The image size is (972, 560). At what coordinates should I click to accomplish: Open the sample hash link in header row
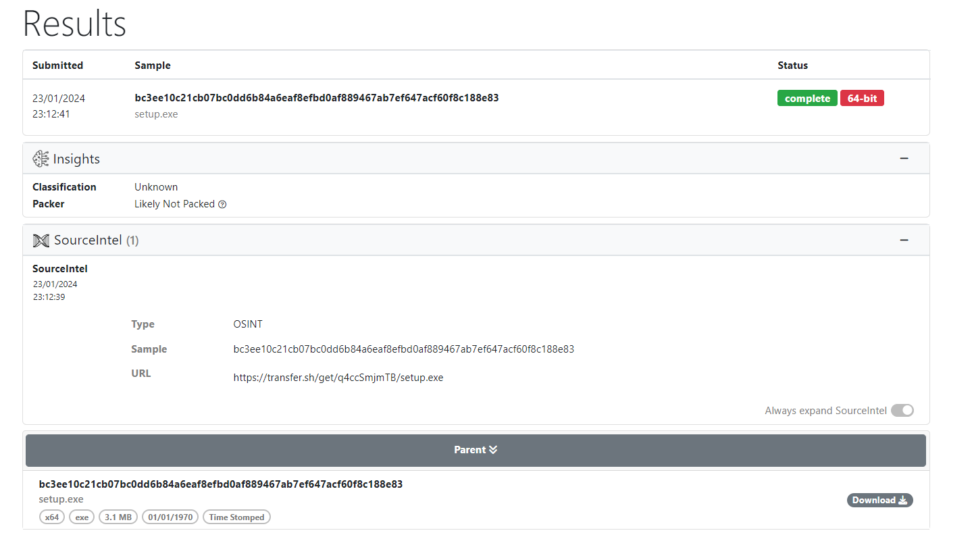tap(316, 98)
